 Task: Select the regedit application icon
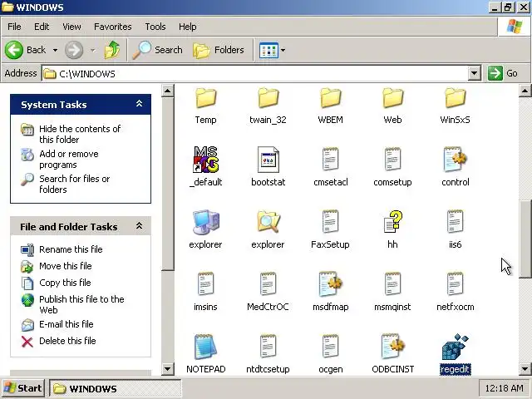coord(455,347)
